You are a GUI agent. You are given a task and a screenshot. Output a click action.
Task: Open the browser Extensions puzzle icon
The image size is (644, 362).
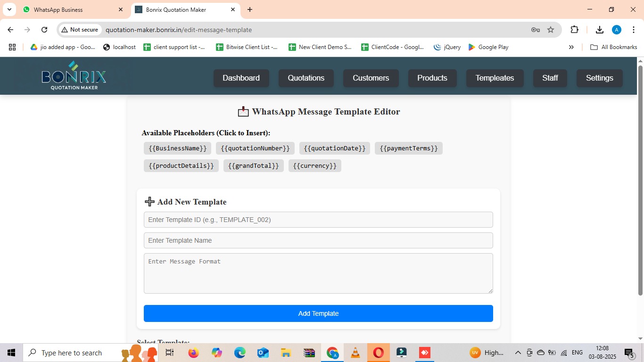[x=574, y=30]
